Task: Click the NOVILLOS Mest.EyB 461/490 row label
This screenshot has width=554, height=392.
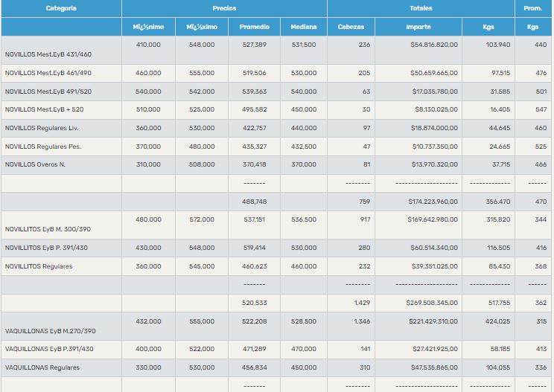Action: tap(48, 73)
